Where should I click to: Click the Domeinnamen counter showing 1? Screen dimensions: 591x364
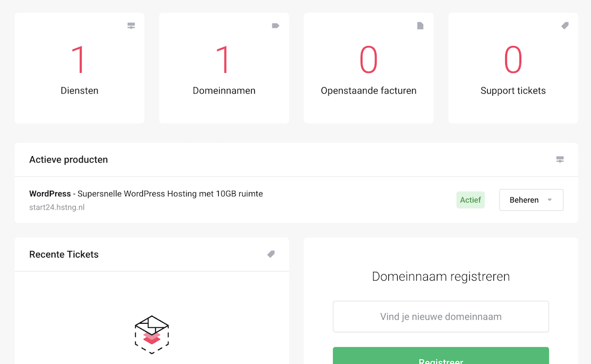tap(224, 59)
